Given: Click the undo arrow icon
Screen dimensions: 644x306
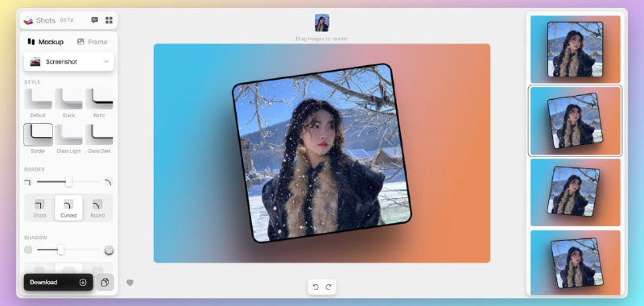Looking at the screenshot, I should (x=316, y=287).
